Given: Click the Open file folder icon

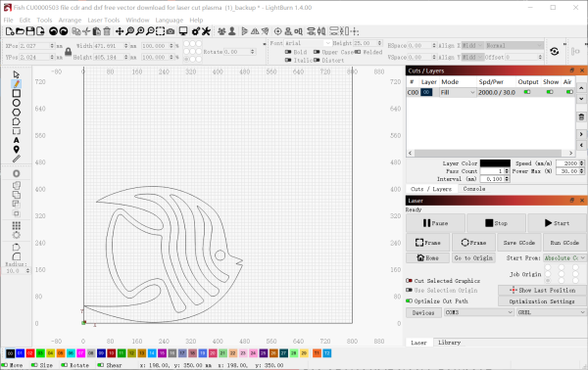Looking at the screenshot, I should tap(21, 31).
